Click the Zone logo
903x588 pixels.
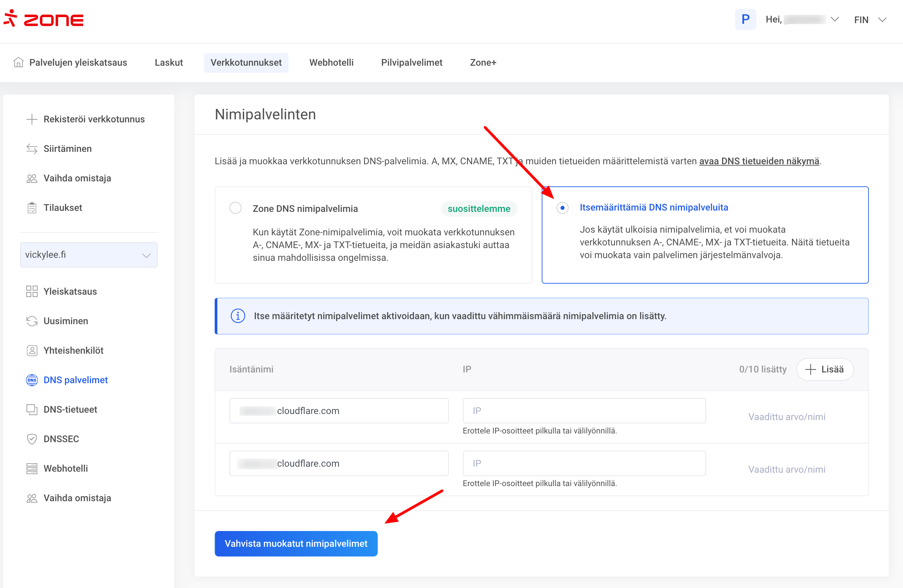coord(44,19)
